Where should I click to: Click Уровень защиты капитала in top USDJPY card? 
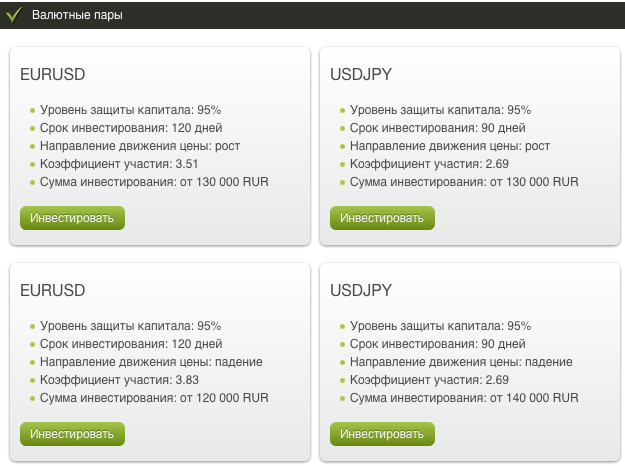pyautogui.click(x=440, y=110)
